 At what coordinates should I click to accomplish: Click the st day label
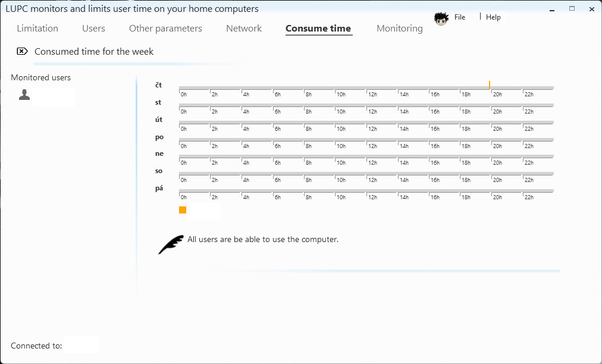(158, 102)
